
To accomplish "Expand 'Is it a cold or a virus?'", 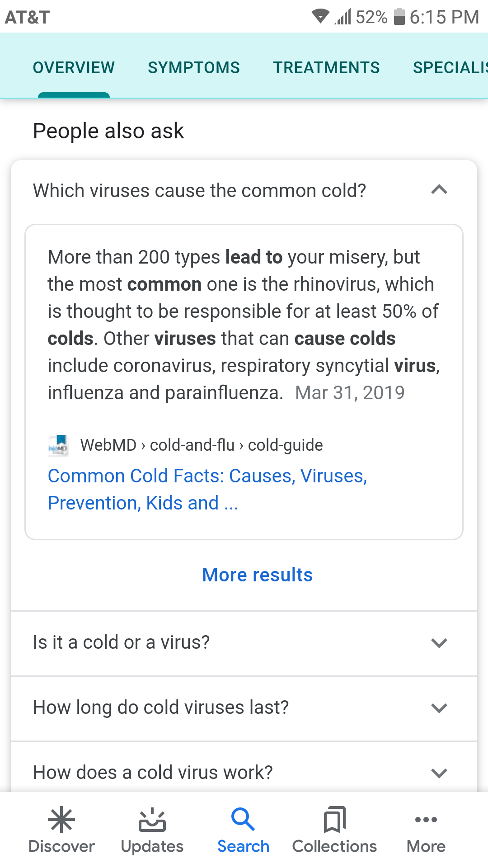I will (x=439, y=643).
